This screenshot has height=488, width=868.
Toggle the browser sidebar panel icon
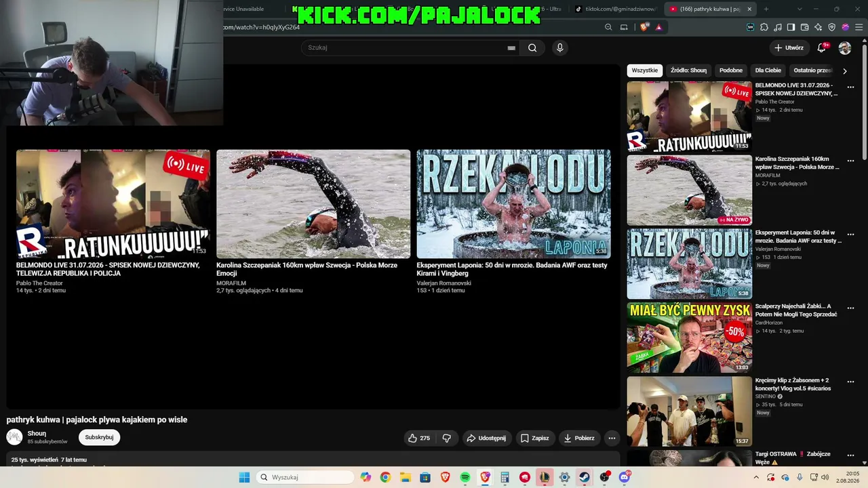click(x=791, y=27)
